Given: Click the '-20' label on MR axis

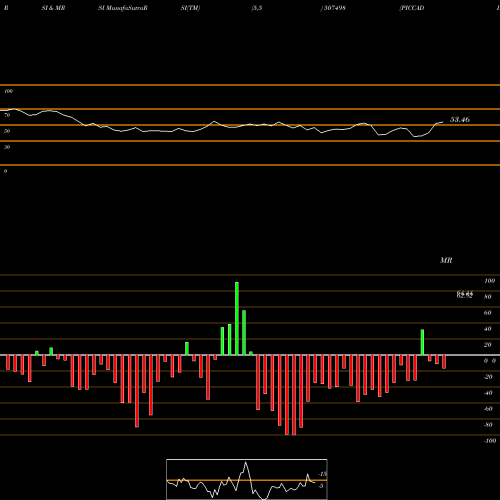Looking at the screenshot, I should (x=488, y=377).
